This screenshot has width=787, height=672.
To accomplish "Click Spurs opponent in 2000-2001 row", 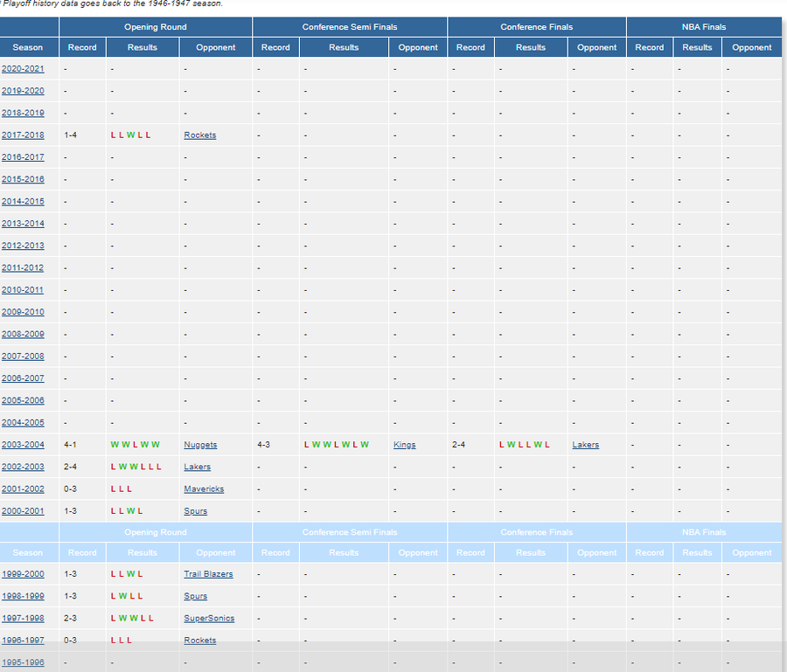I will pos(195,511).
